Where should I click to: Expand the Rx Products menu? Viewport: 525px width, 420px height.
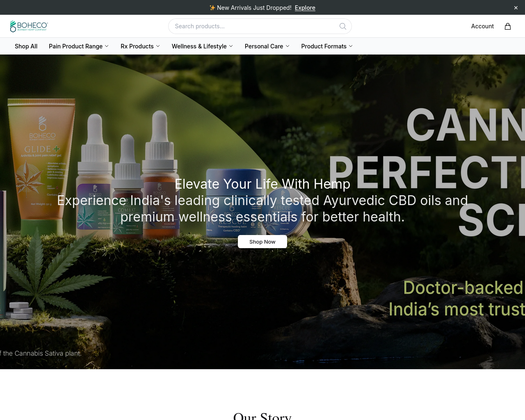click(x=140, y=46)
